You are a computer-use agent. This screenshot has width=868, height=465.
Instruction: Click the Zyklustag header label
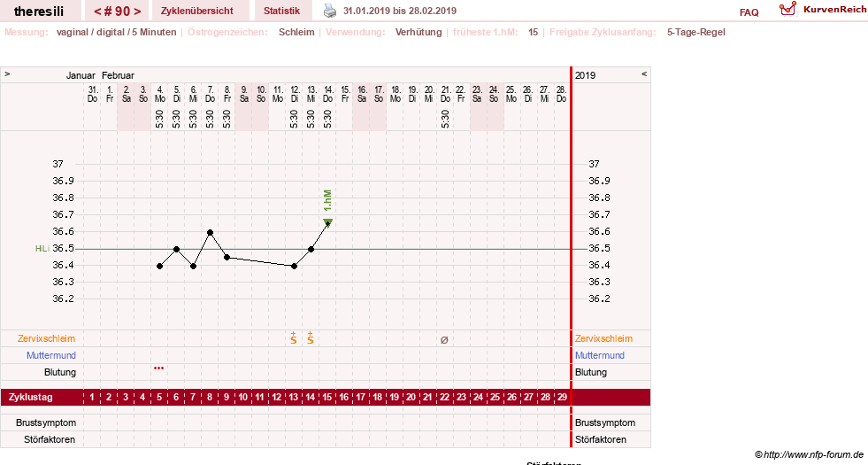point(30,398)
